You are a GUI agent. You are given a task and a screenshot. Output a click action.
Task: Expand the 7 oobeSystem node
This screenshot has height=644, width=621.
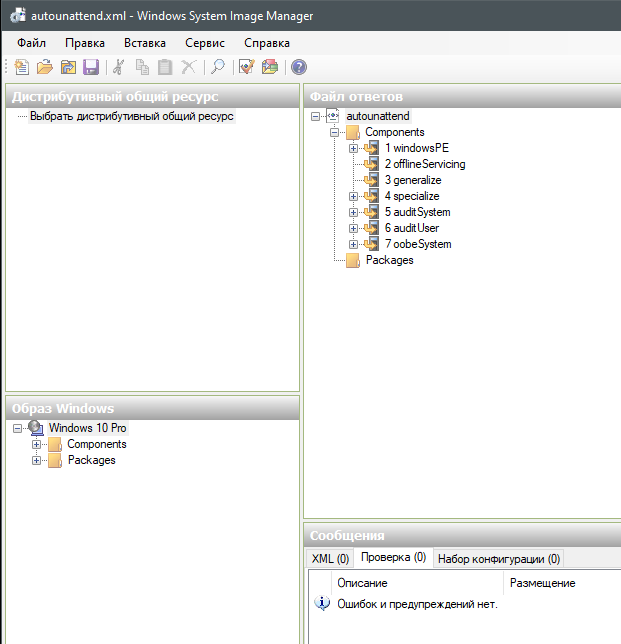coord(353,244)
